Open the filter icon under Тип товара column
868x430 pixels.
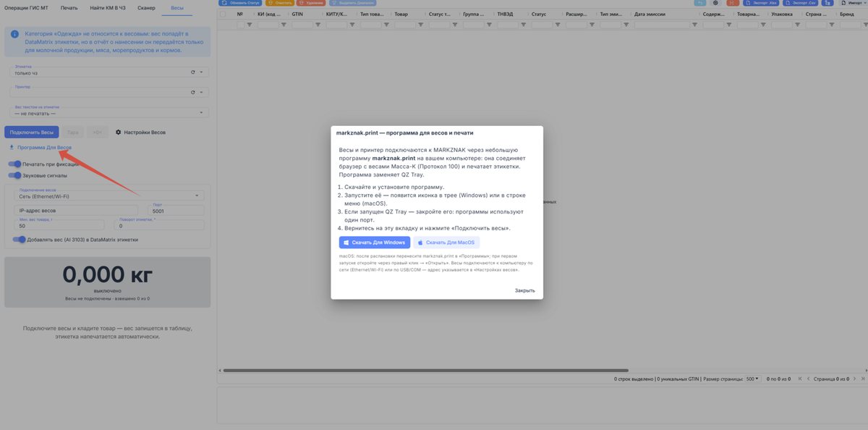pos(386,25)
